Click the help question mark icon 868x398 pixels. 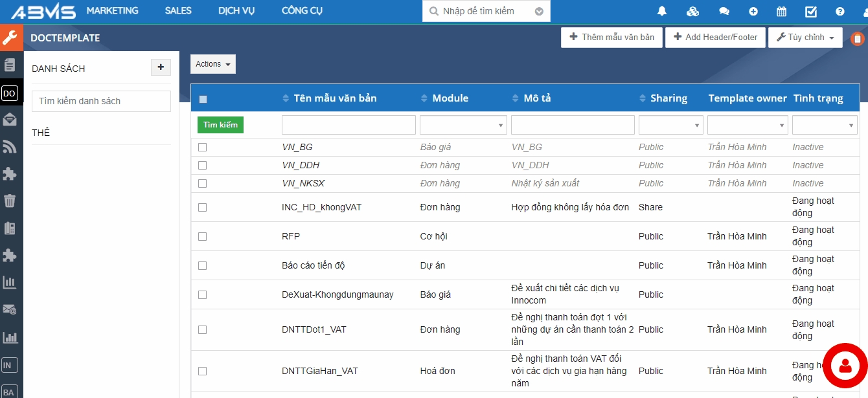[840, 11]
